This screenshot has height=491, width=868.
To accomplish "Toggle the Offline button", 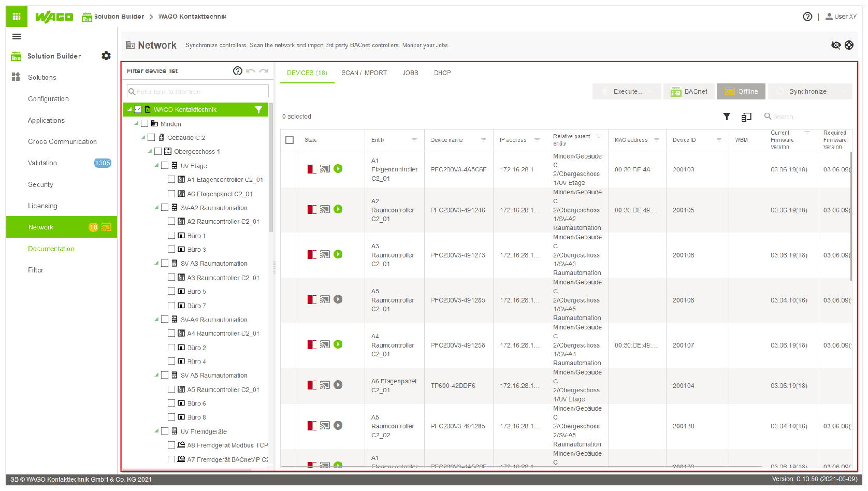I will click(742, 92).
